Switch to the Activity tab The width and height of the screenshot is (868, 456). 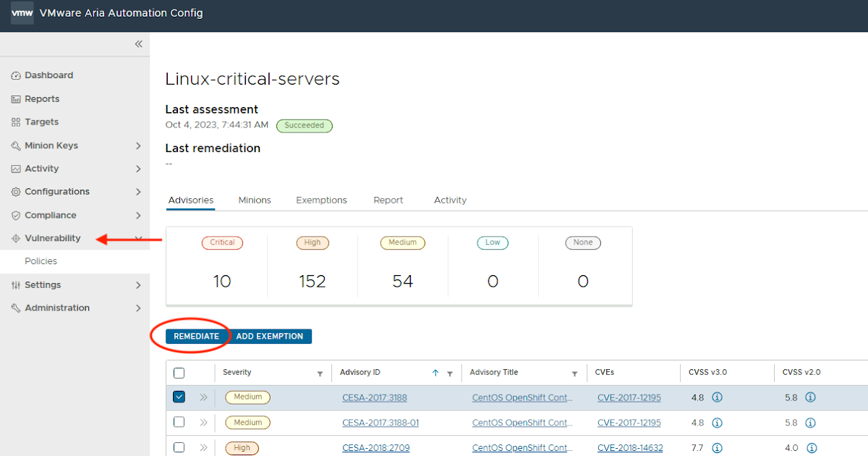tap(450, 200)
